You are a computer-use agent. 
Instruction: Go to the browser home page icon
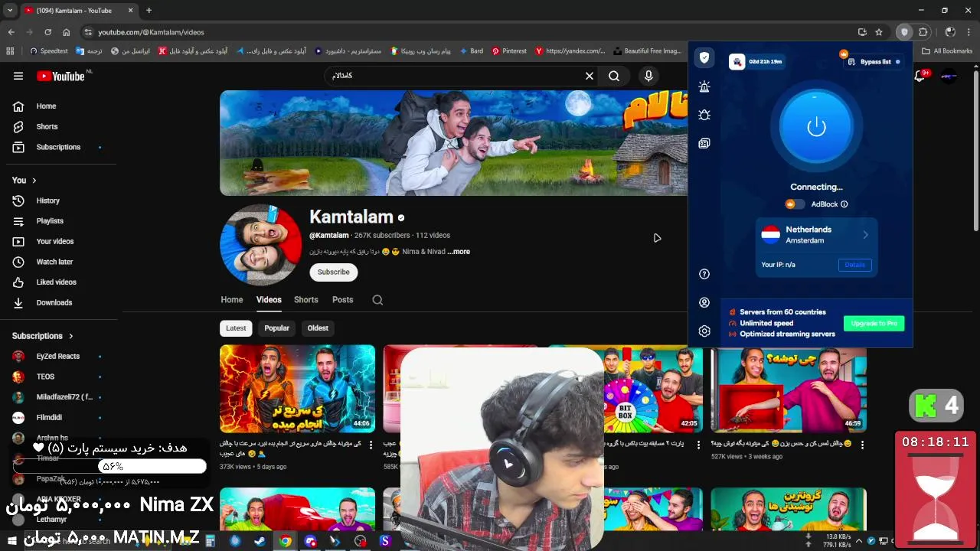[x=67, y=32]
